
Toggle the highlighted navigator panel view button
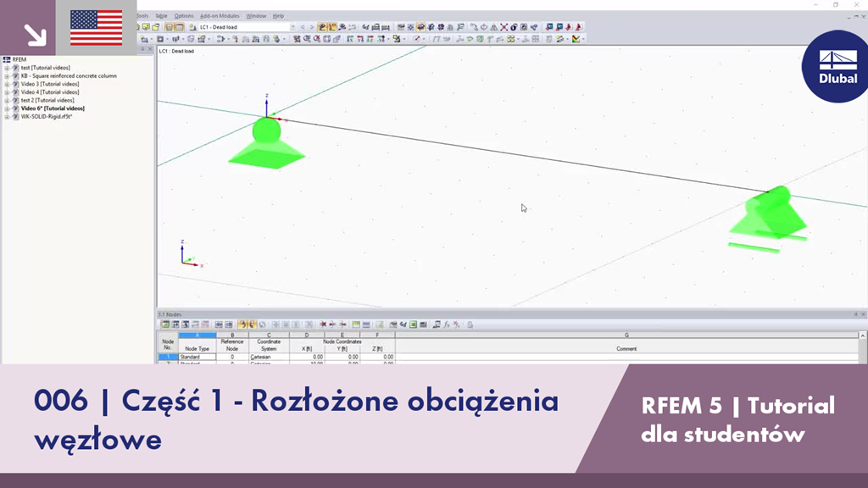(170, 26)
